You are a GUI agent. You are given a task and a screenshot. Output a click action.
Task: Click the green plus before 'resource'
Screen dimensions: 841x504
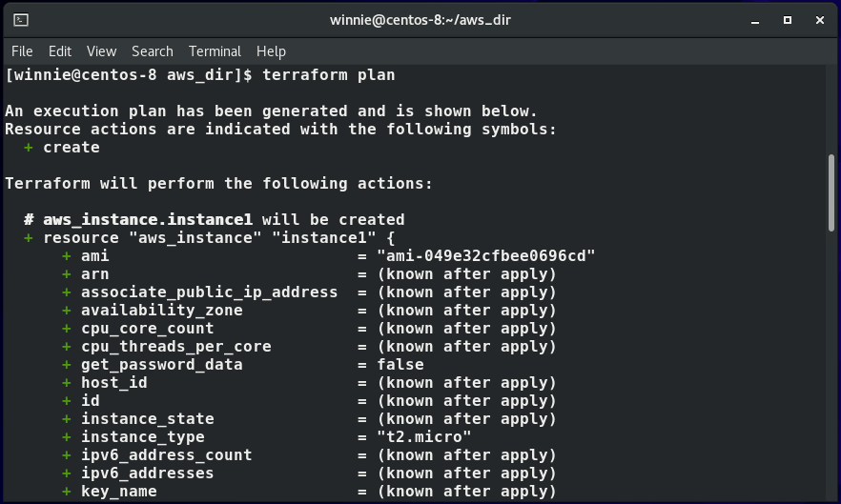[29, 238]
